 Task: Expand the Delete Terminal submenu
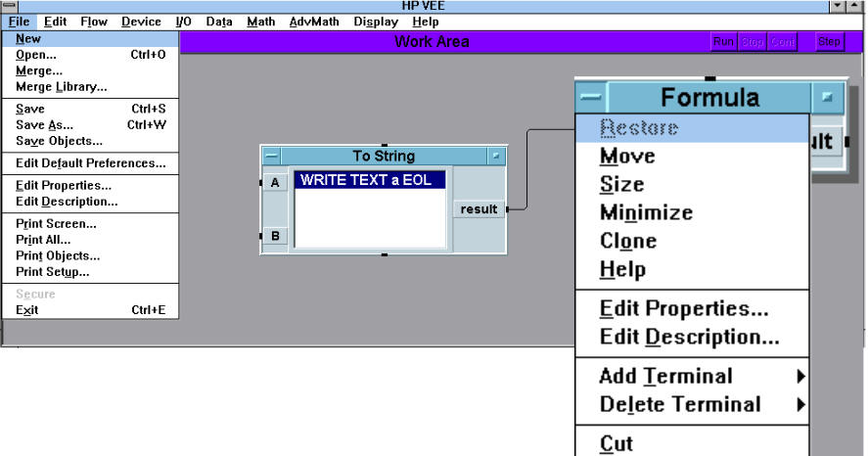pos(702,404)
